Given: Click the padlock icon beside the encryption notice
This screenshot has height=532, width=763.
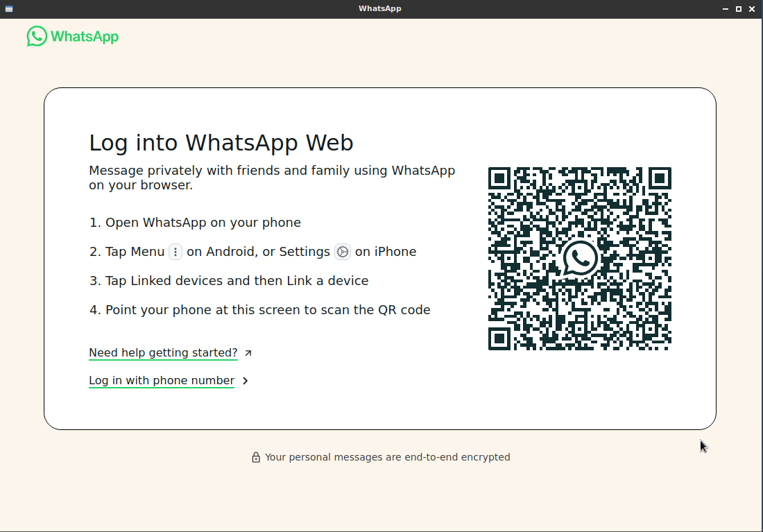Looking at the screenshot, I should click(256, 457).
